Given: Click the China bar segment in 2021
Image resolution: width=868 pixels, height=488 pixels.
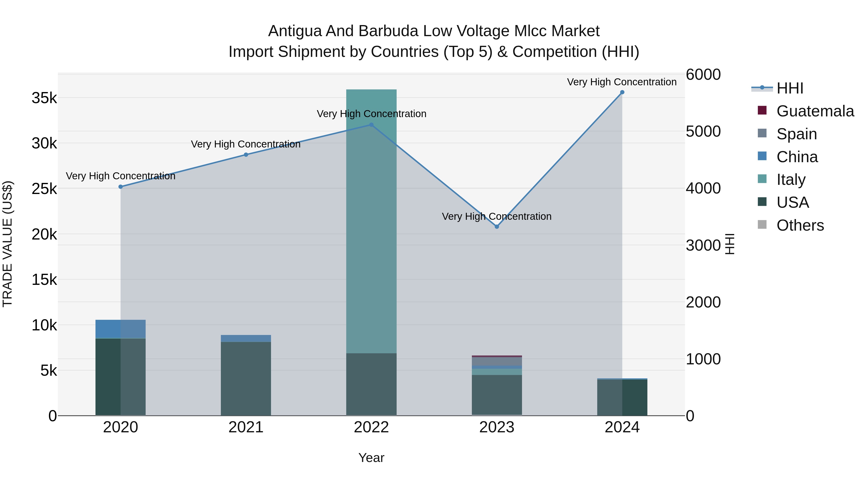Looking at the screenshot, I should click(x=246, y=339).
